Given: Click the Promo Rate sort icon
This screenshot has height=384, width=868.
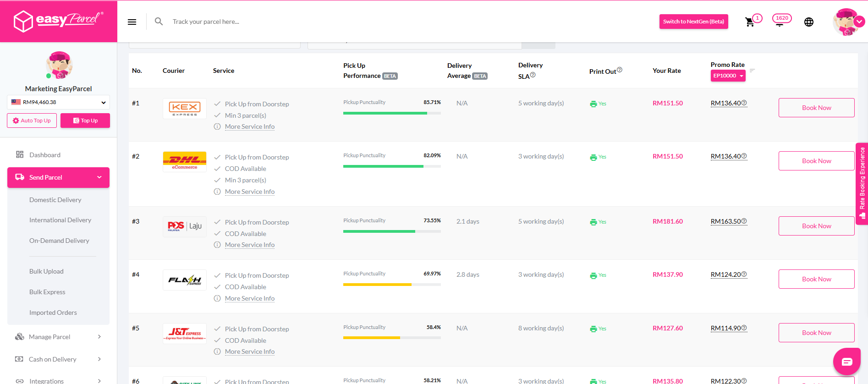Looking at the screenshot, I should (752, 70).
